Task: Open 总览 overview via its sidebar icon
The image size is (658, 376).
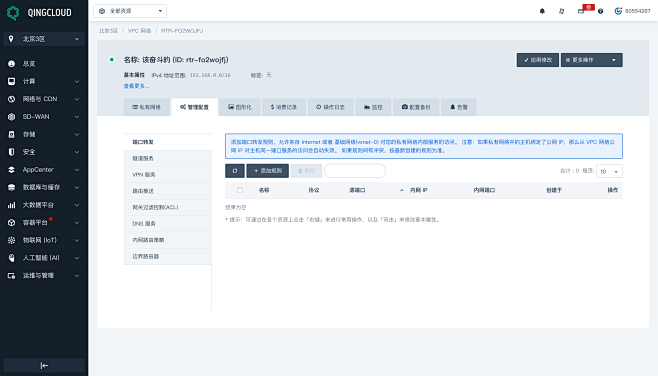Action: point(11,64)
